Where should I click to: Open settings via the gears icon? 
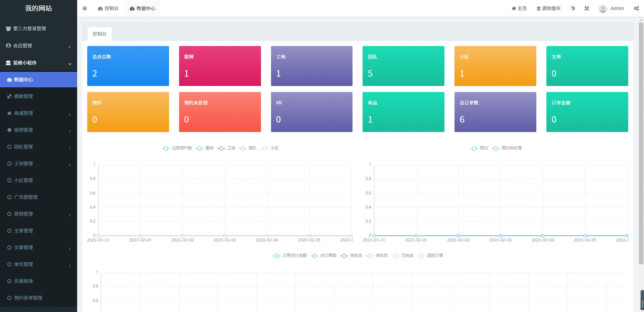point(636,8)
